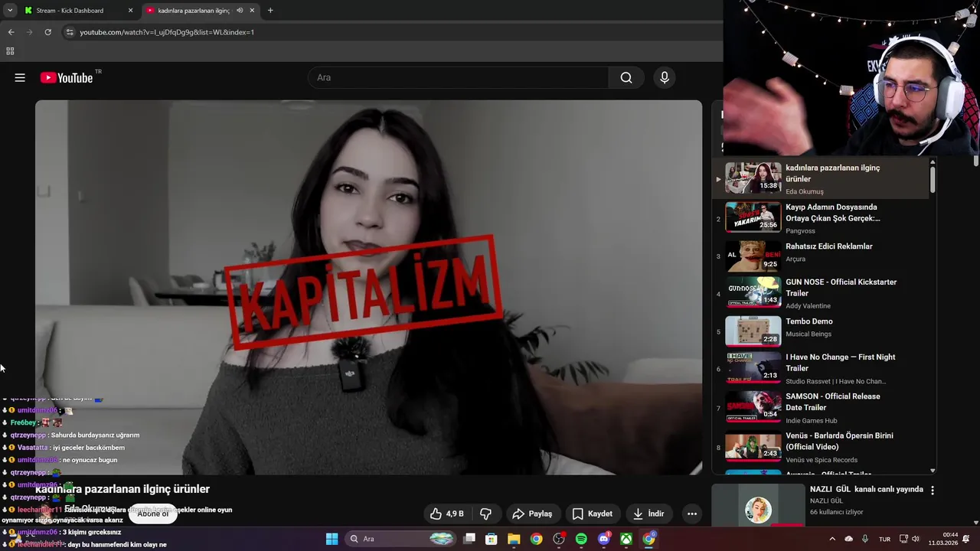Viewport: 980px width, 551px height.
Task: Open the Xbox app on taskbar
Action: [x=626, y=539]
